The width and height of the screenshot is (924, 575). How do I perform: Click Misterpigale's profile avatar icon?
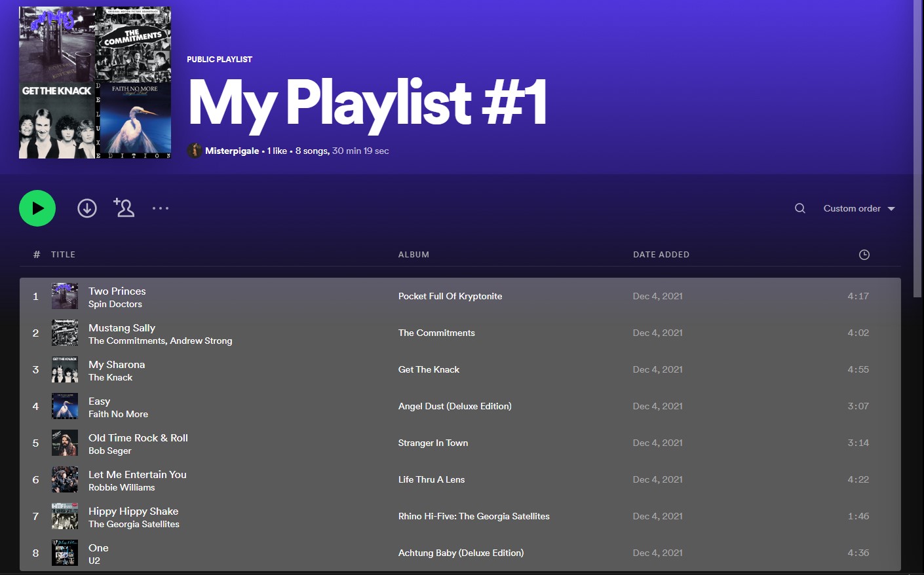(x=195, y=150)
